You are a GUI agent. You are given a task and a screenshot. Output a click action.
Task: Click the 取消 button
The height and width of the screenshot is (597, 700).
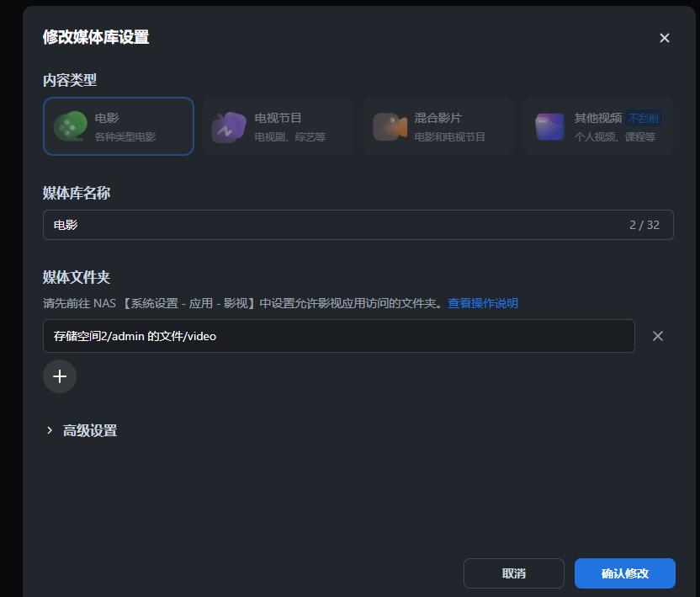(x=514, y=573)
